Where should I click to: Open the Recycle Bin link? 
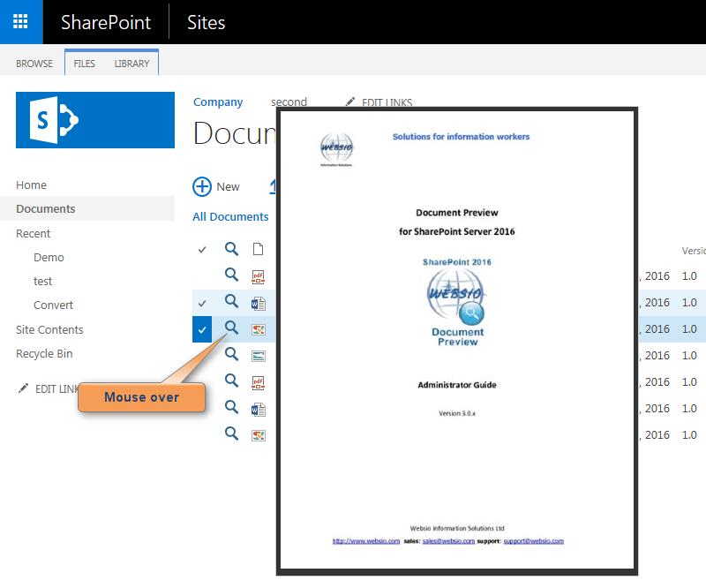[44, 353]
